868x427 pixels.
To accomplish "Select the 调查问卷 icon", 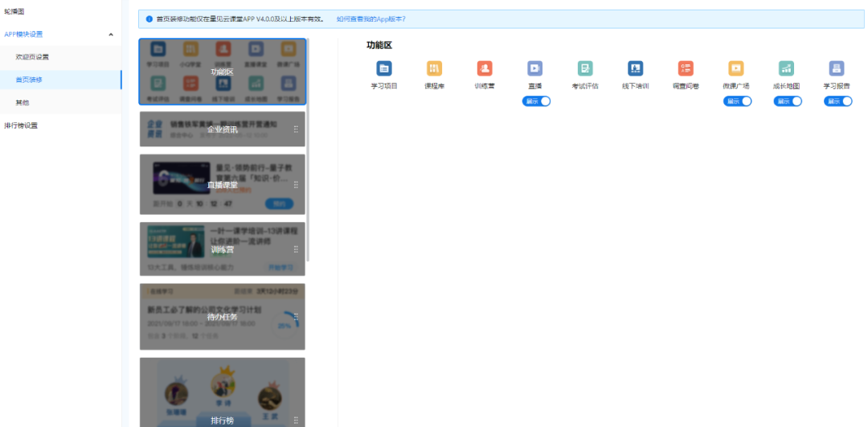I will point(686,69).
